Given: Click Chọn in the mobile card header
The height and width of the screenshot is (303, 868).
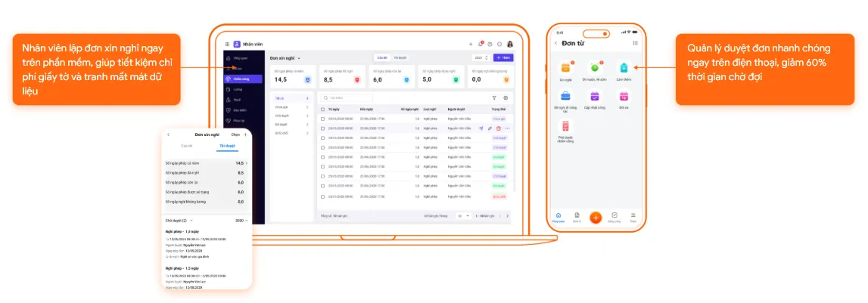Looking at the screenshot, I should coord(235,134).
